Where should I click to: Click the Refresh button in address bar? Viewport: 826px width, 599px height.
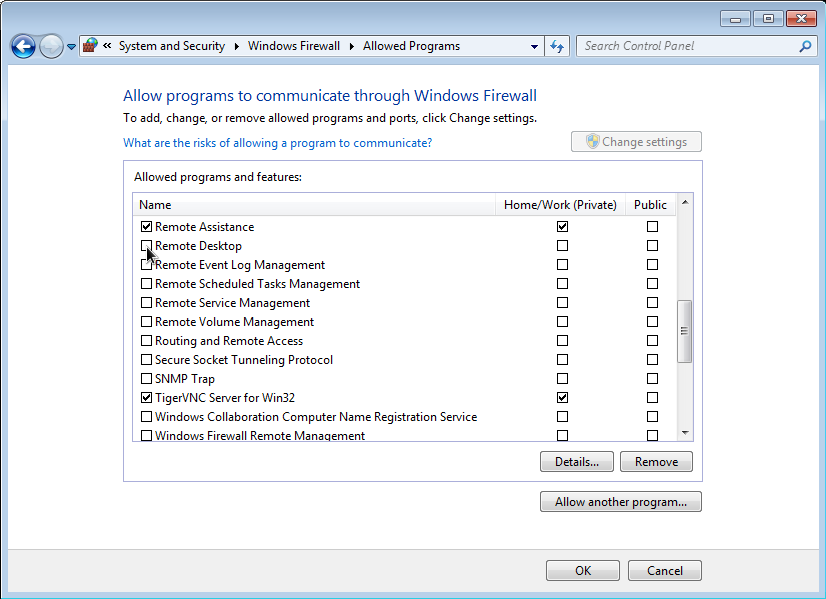pos(557,46)
